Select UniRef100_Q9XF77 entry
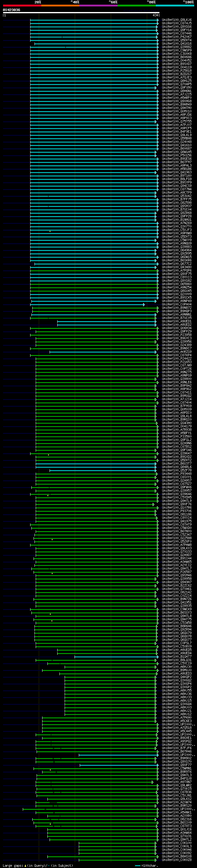 [x=177, y=765]
